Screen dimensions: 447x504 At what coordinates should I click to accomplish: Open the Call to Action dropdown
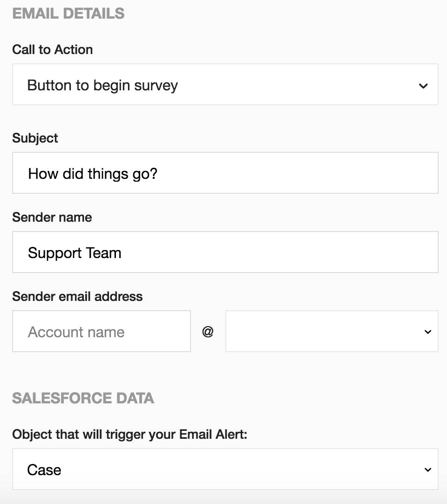click(225, 85)
